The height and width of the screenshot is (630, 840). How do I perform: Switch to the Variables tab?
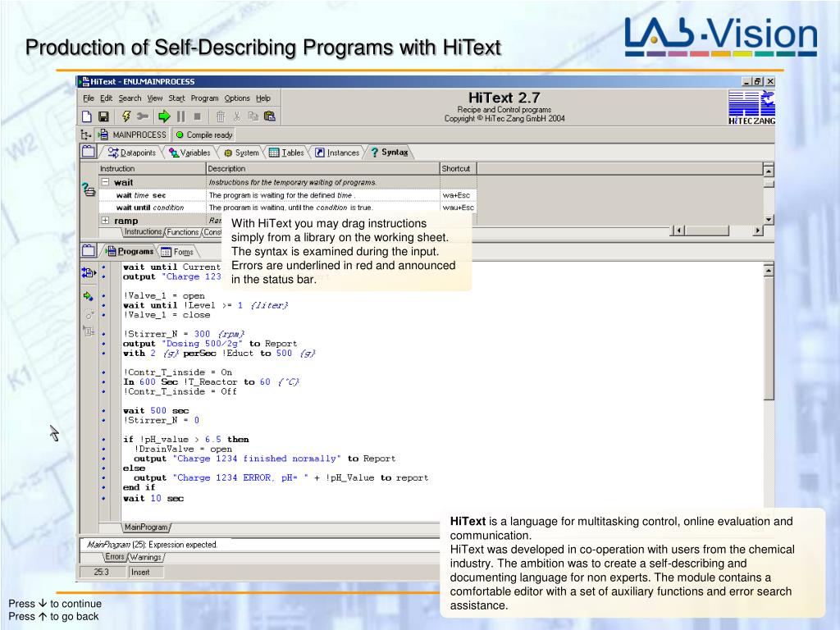(189, 153)
